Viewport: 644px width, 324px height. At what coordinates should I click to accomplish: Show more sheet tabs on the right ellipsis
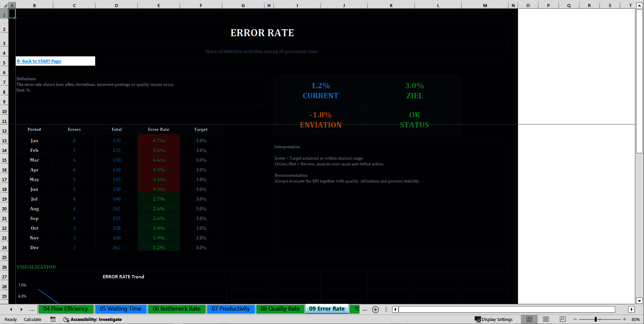click(365, 310)
